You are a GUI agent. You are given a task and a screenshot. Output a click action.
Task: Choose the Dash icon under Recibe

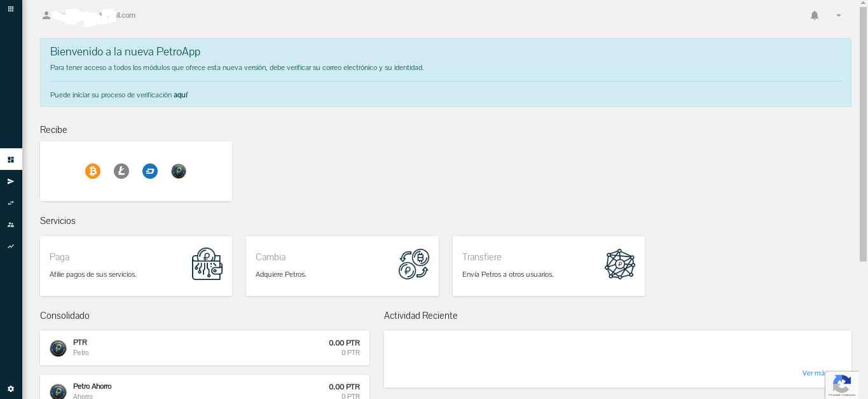tap(150, 171)
